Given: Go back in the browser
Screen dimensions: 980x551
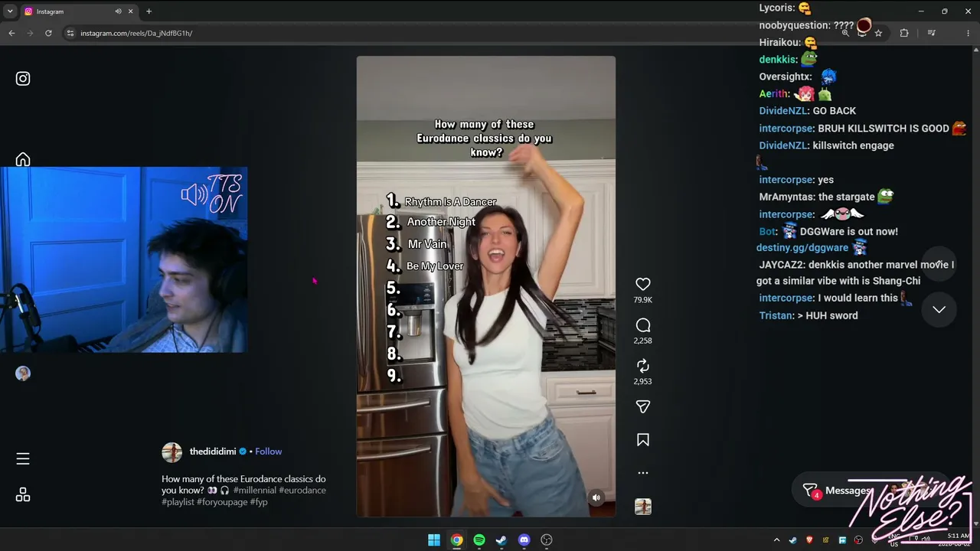Looking at the screenshot, I should point(11,33).
